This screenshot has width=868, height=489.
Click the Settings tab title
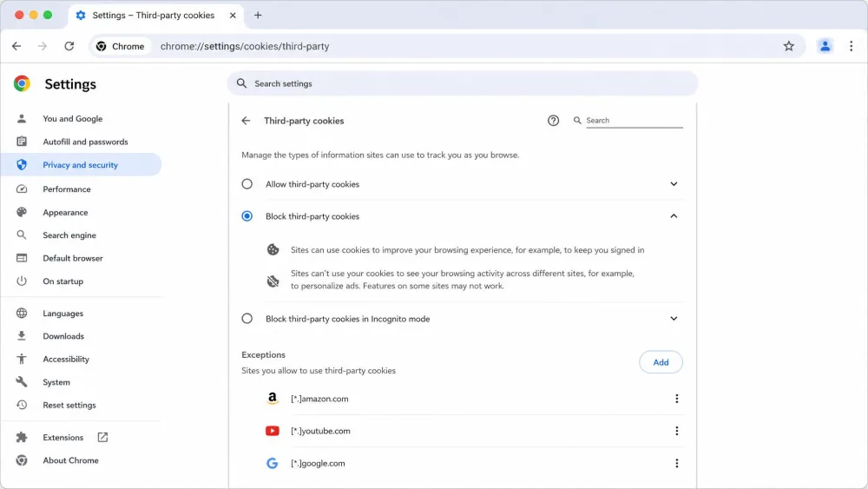click(x=154, y=15)
